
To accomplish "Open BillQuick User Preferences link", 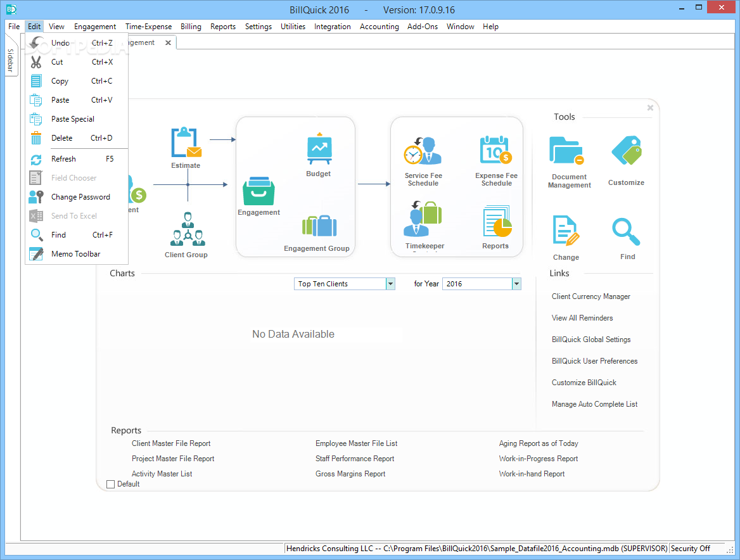I will pyautogui.click(x=595, y=361).
